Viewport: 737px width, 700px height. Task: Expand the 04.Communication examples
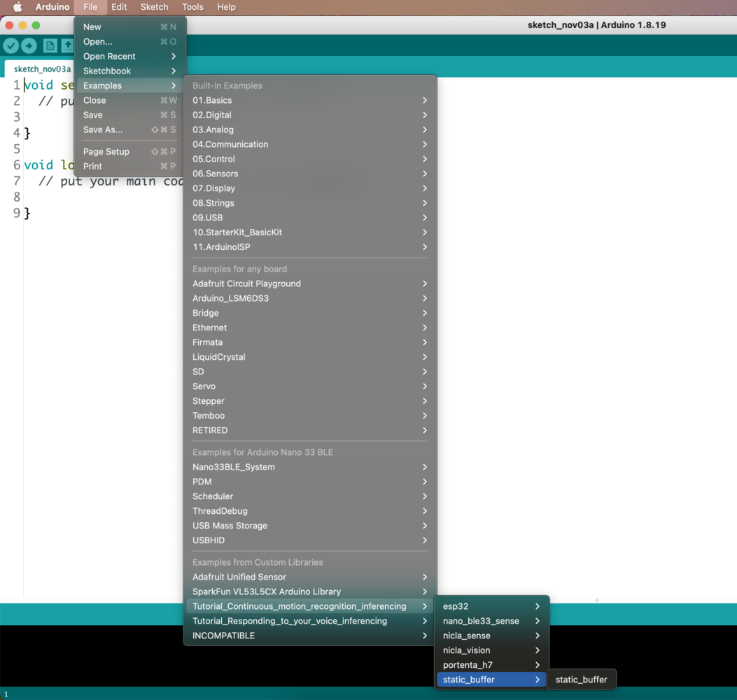tap(310, 144)
